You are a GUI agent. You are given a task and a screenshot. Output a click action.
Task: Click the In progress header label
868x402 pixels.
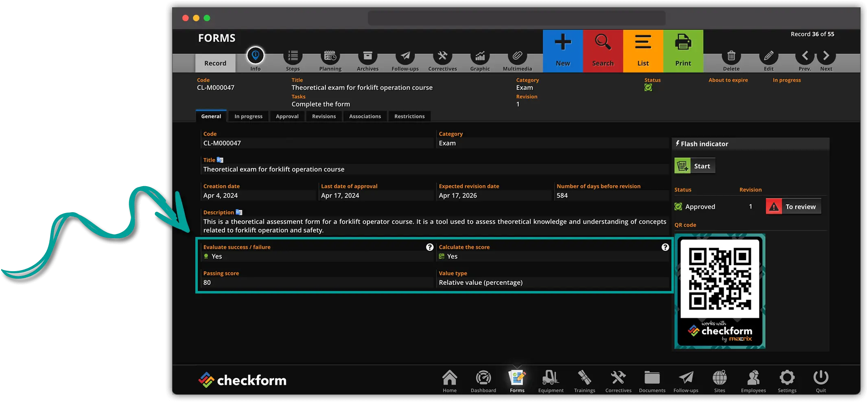787,80
